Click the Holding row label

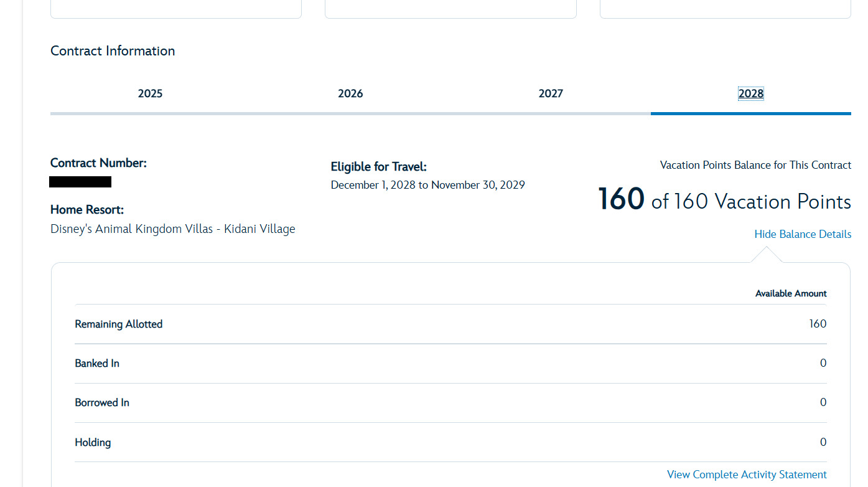click(93, 443)
